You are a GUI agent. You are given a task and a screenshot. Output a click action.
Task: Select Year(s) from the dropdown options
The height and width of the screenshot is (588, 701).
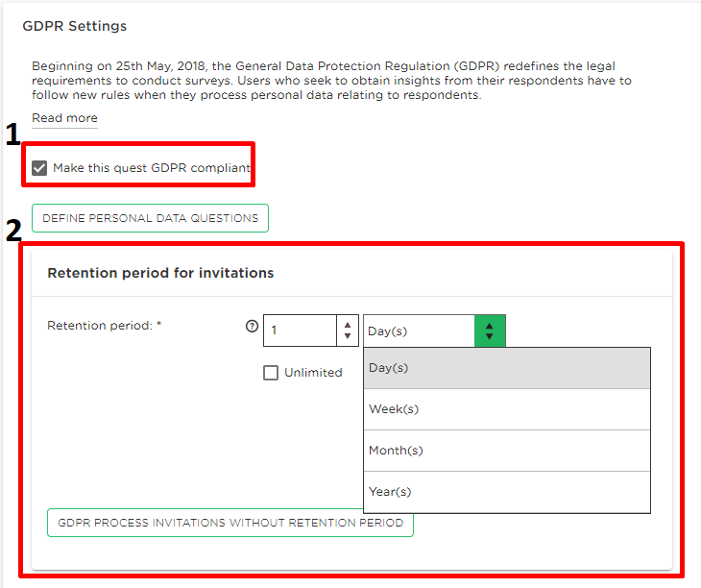(507, 492)
